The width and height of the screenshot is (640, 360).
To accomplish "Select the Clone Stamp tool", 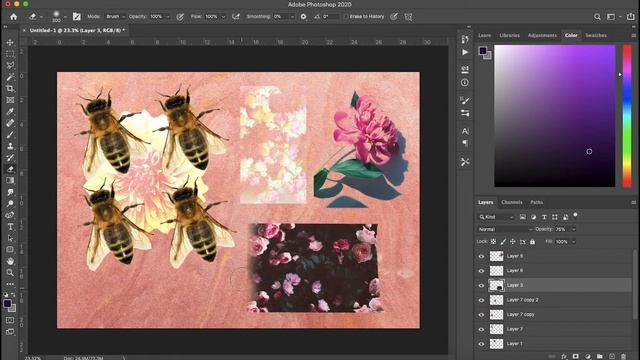I will pyautogui.click(x=10, y=146).
